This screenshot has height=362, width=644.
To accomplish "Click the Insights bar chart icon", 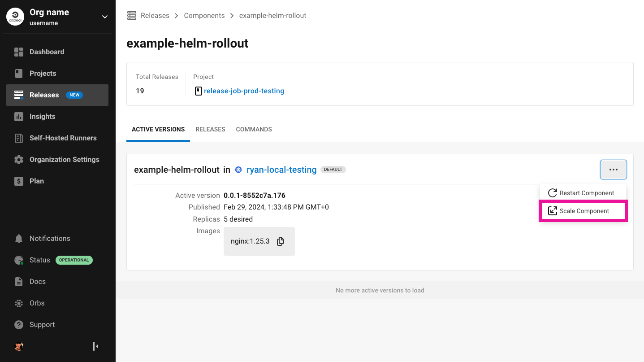I will (x=19, y=117).
